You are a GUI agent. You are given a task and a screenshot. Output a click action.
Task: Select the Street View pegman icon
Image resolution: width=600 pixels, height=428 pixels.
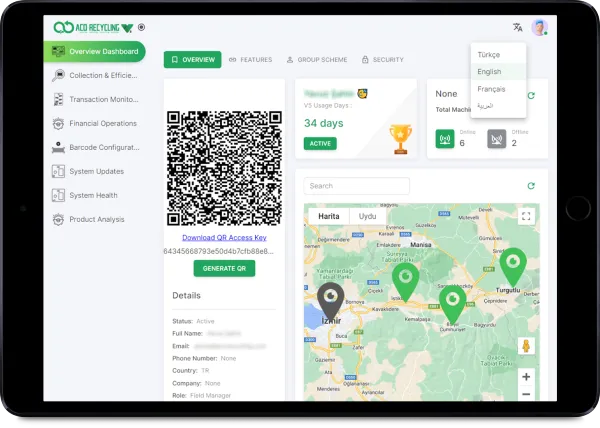click(526, 346)
